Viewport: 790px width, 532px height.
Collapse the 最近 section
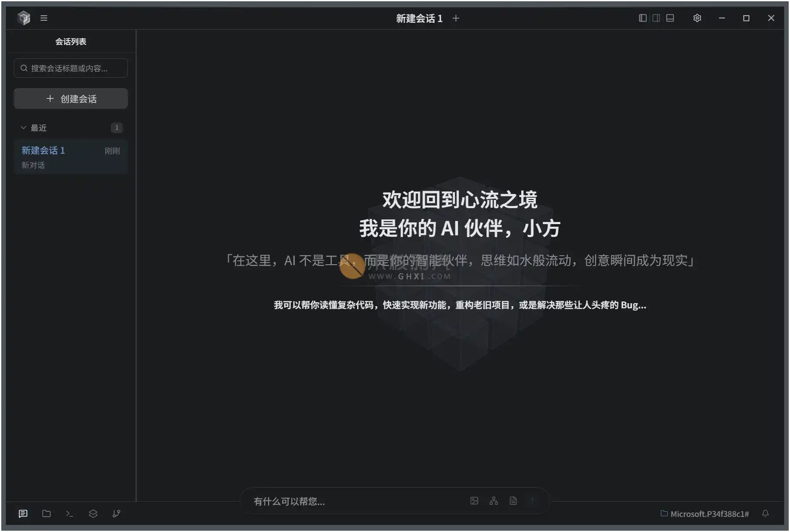(24, 127)
